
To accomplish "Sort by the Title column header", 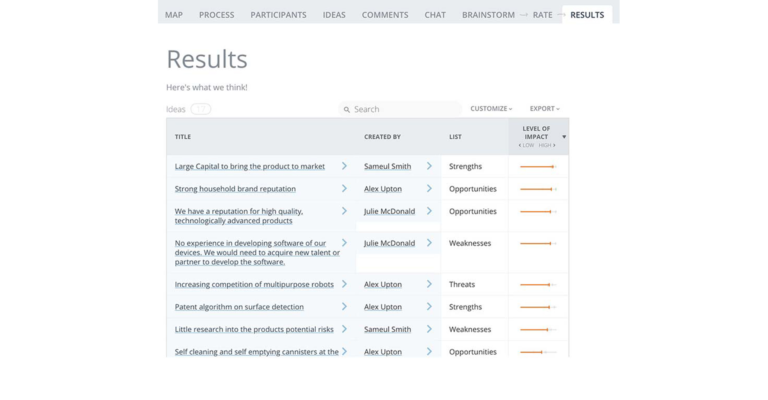I will pos(183,137).
